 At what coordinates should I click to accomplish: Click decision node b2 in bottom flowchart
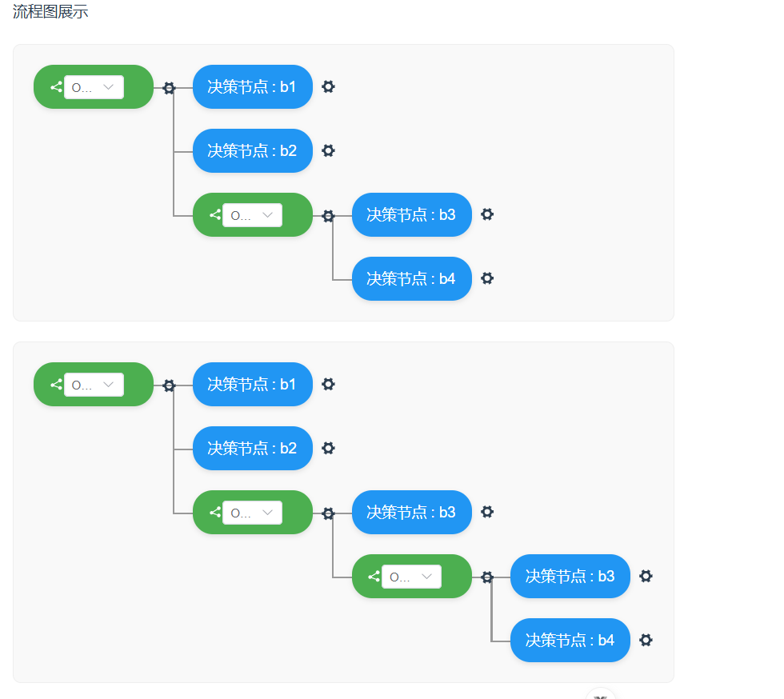(x=252, y=448)
